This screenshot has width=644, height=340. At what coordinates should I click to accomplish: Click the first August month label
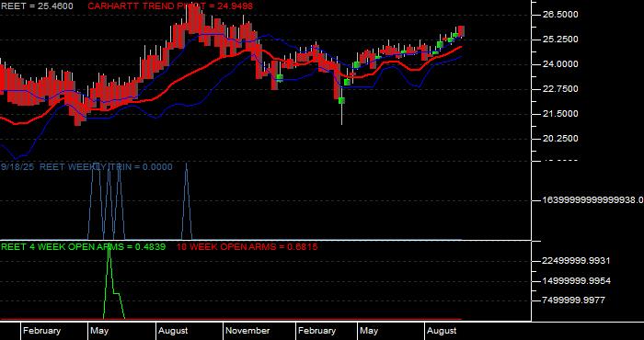(173, 331)
